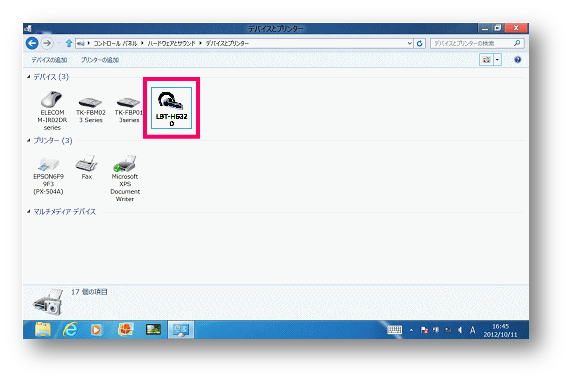Select the EPSON PX-504A printer
The height and width of the screenshot is (381, 571).
click(x=48, y=176)
